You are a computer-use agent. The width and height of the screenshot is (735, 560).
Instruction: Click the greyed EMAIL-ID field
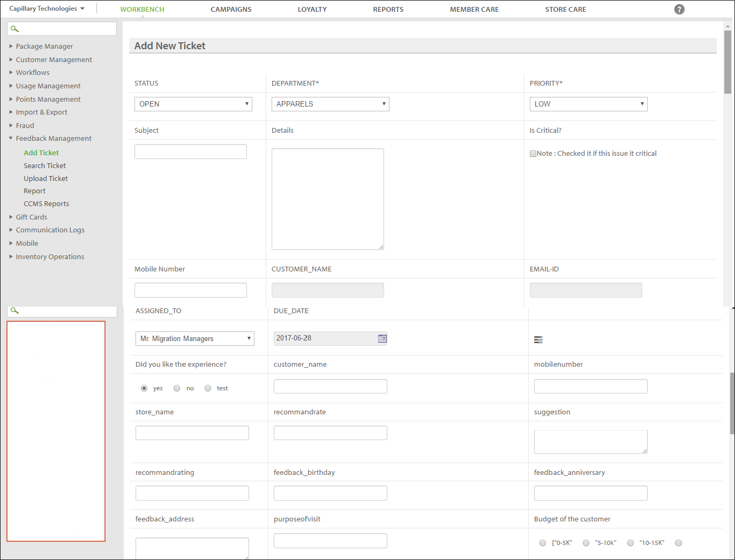pos(586,290)
